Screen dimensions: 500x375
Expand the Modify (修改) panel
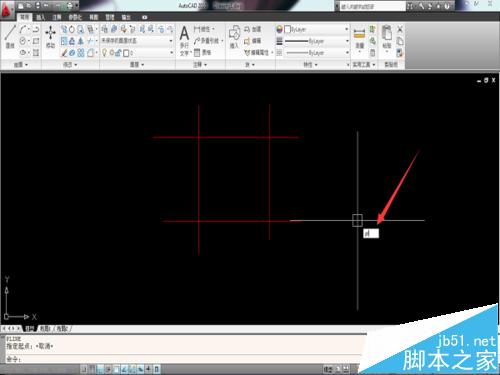coord(70,65)
